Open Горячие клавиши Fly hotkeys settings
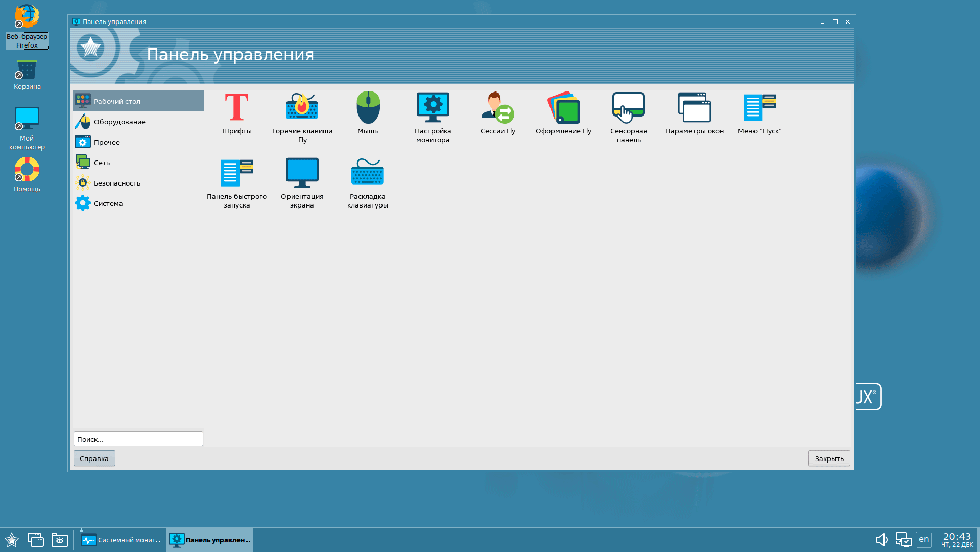980x552 pixels. pos(302,118)
